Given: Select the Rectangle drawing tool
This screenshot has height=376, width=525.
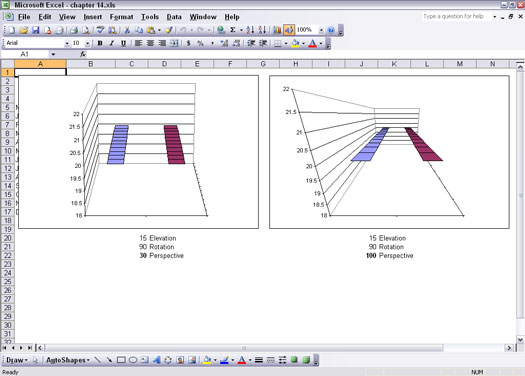Looking at the screenshot, I should pos(121,360).
